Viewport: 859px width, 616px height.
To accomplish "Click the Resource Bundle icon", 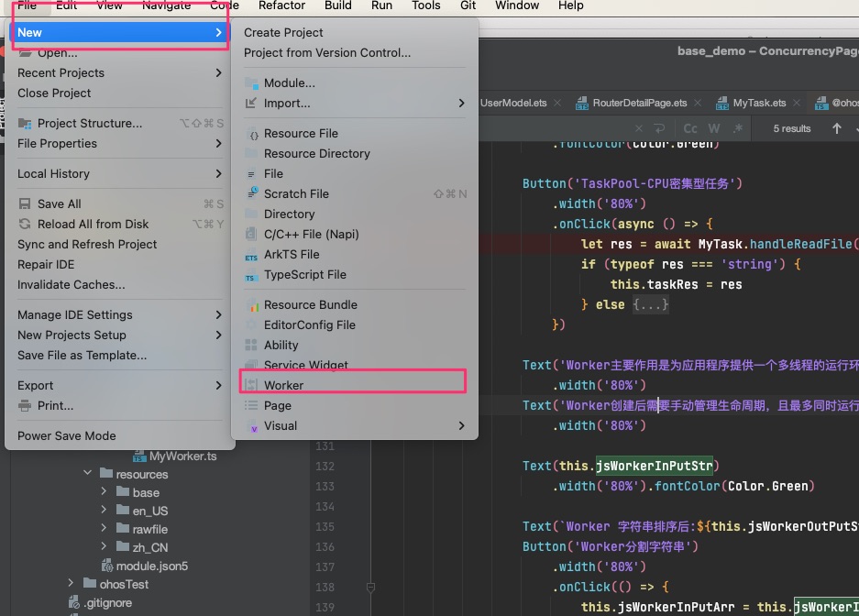I will [x=252, y=305].
